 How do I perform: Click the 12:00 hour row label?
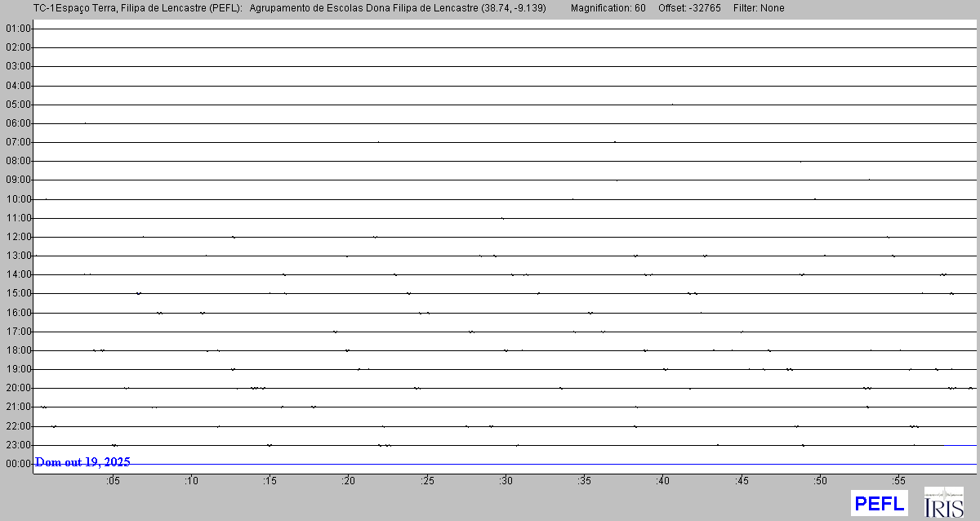(17, 237)
